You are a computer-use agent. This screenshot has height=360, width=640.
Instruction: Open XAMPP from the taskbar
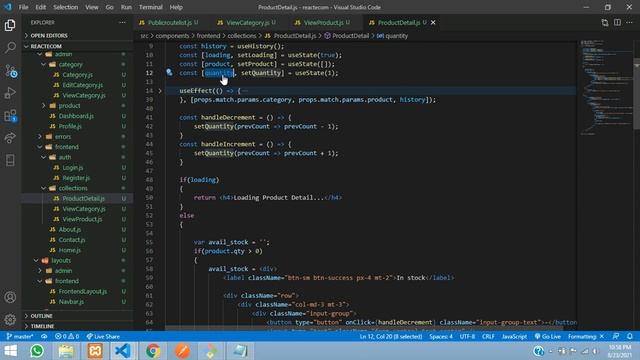95,351
